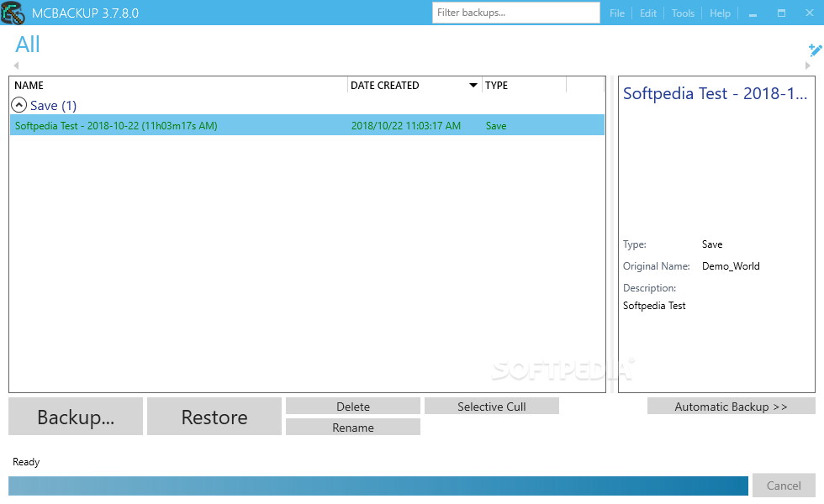Click the details panel title Softpedia Test - 2018-1...
The image size is (824, 504).
click(x=715, y=93)
